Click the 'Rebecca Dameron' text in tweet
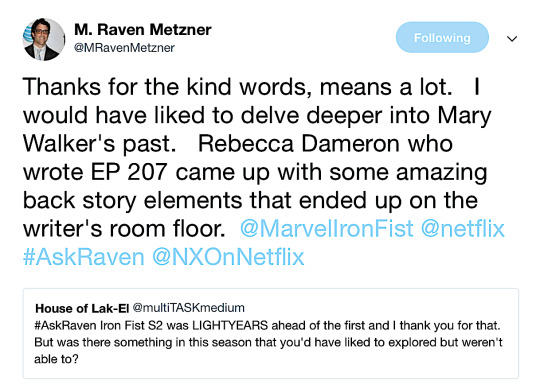 299,144
